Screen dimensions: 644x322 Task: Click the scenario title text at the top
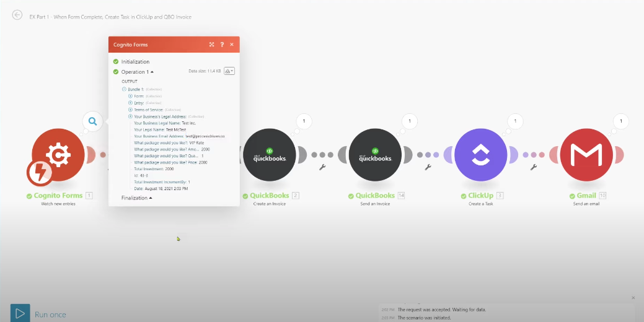click(x=110, y=17)
